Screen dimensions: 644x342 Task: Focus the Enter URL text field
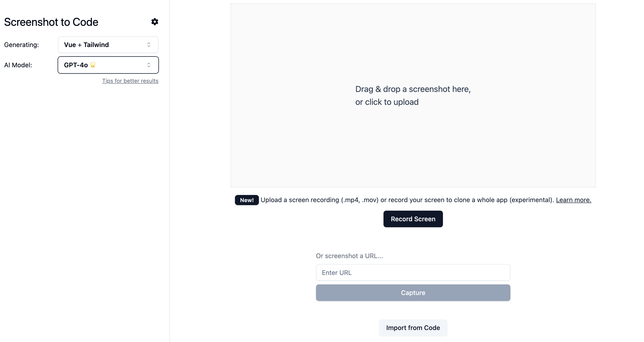413,272
